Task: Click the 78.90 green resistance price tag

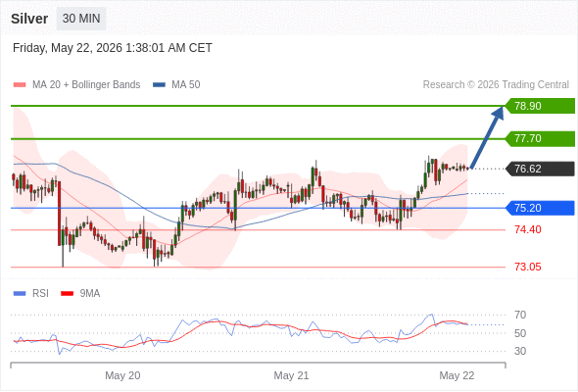Action: point(540,106)
